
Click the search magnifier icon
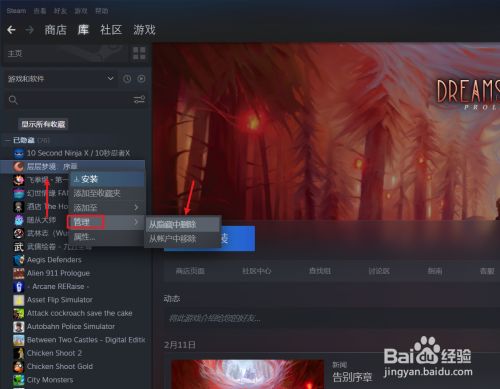tap(13, 100)
